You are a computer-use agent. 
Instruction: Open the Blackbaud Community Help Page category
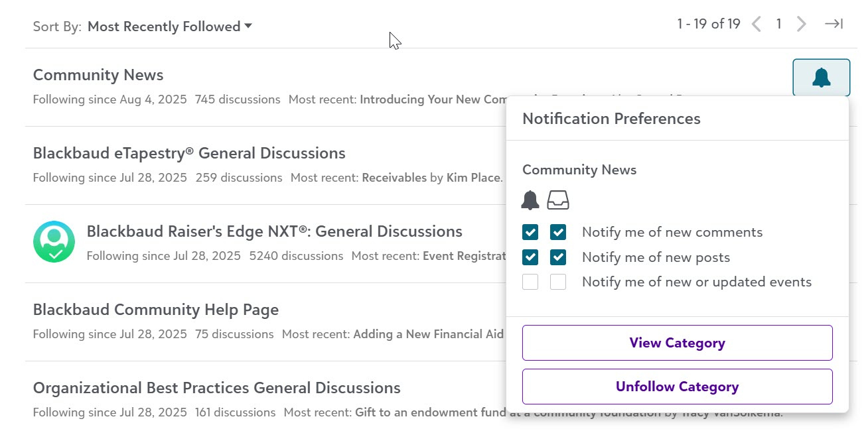click(156, 309)
